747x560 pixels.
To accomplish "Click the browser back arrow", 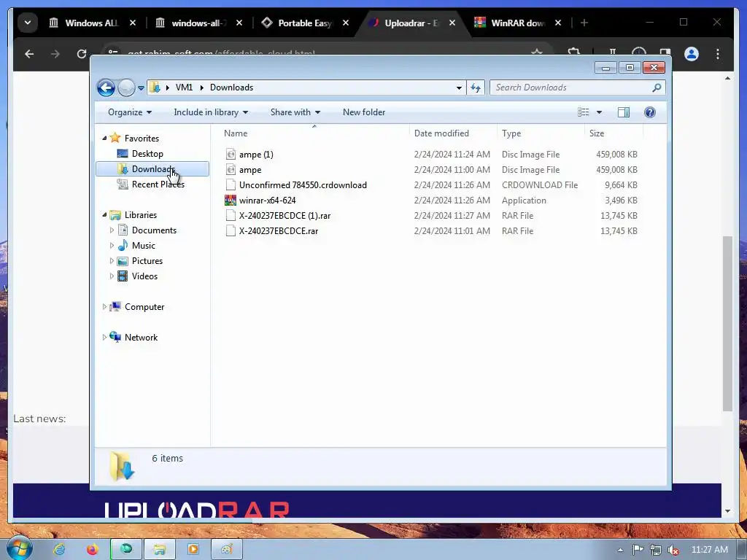I will tap(29, 54).
